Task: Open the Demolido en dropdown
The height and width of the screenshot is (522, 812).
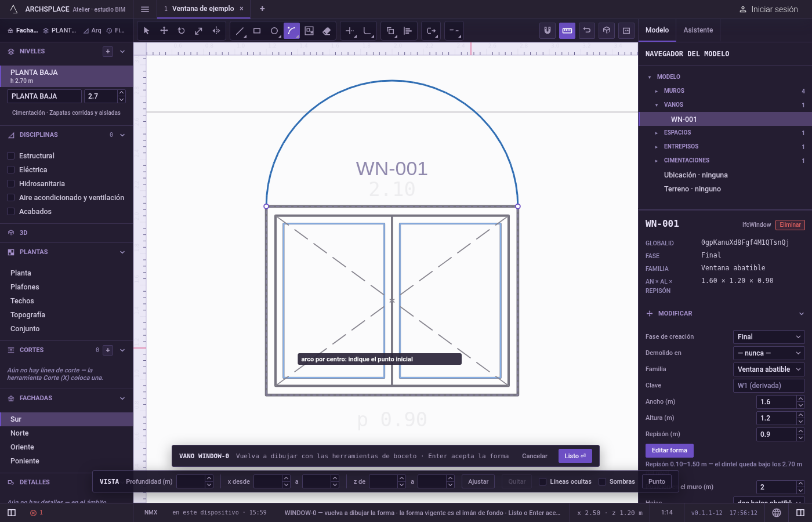Action: click(769, 353)
